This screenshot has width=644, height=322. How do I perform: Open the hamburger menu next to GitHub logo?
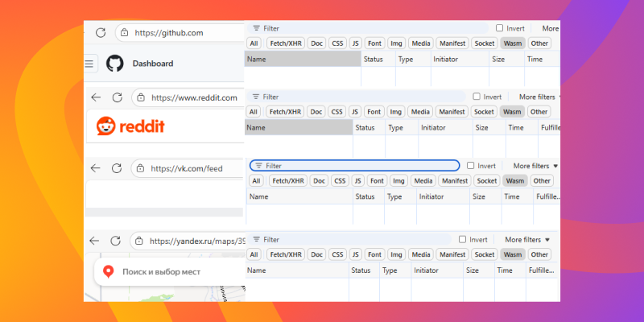pyautogui.click(x=89, y=64)
